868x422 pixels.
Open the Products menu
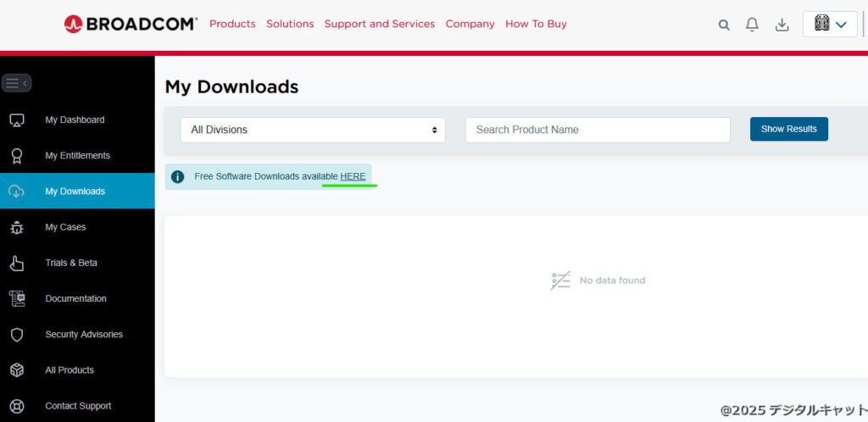pos(232,24)
